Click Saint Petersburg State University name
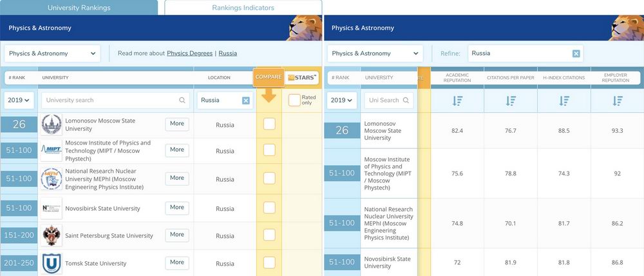The height and width of the screenshot is (276, 644). (109, 235)
